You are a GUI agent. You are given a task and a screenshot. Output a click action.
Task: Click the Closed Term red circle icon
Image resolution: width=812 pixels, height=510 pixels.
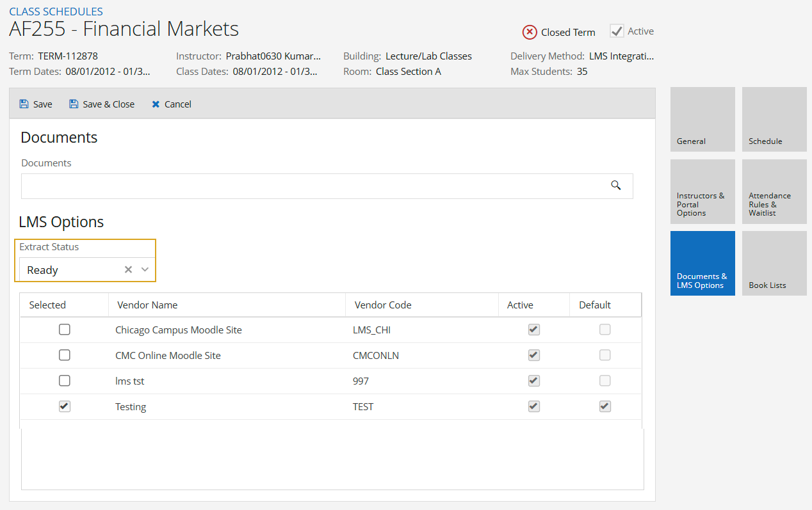point(530,32)
